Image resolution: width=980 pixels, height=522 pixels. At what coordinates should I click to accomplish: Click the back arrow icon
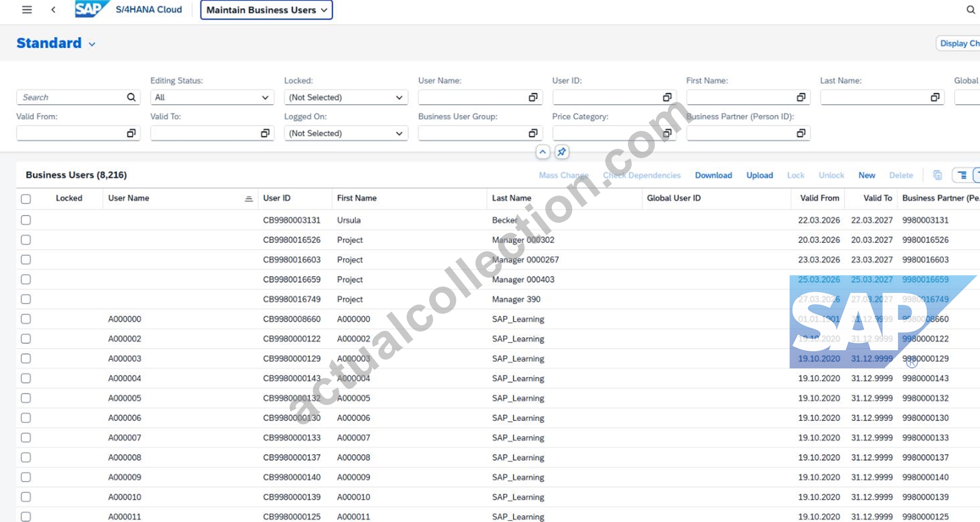pyautogui.click(x=53, y=10)
